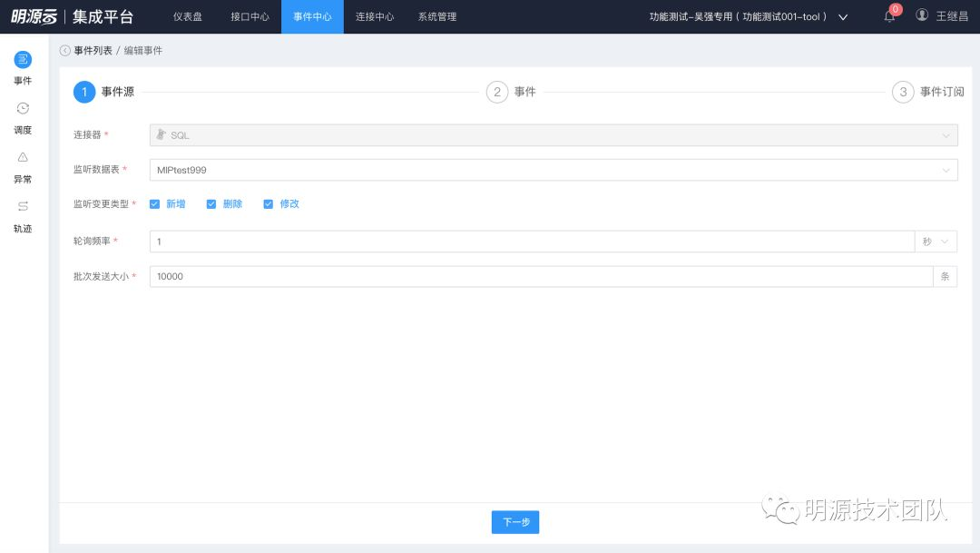Open the 事件 sidebar icon

(23, 60)
